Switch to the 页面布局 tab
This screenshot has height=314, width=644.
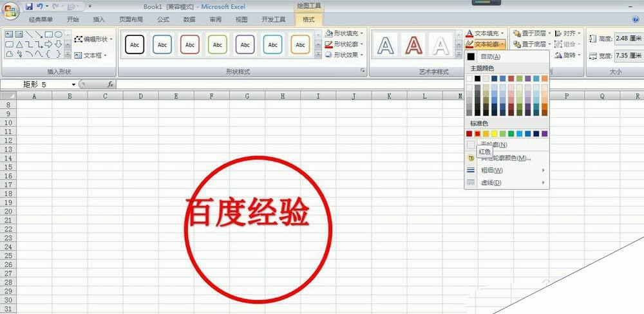coord(131,19)
